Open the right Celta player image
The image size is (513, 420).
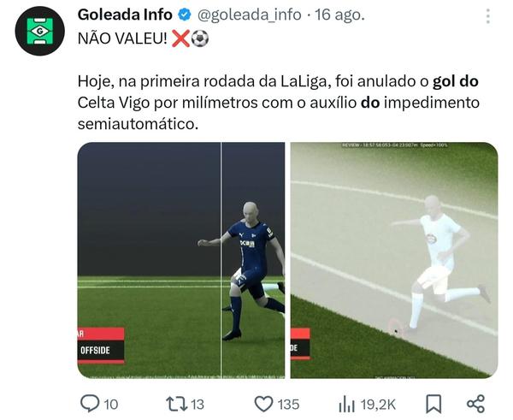click(394, 260)
